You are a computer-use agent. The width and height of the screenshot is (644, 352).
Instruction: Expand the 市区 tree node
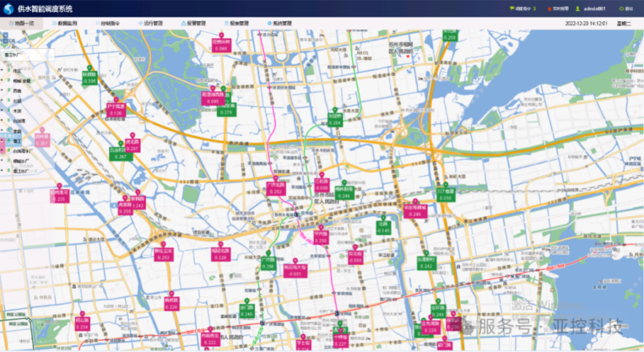(2, 70)
